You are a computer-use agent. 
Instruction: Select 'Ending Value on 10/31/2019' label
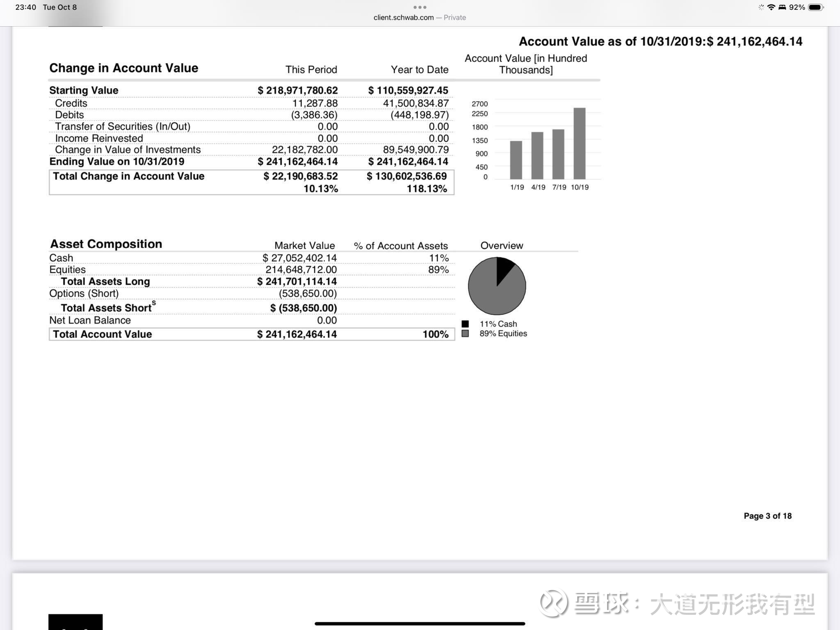(117, 162)
